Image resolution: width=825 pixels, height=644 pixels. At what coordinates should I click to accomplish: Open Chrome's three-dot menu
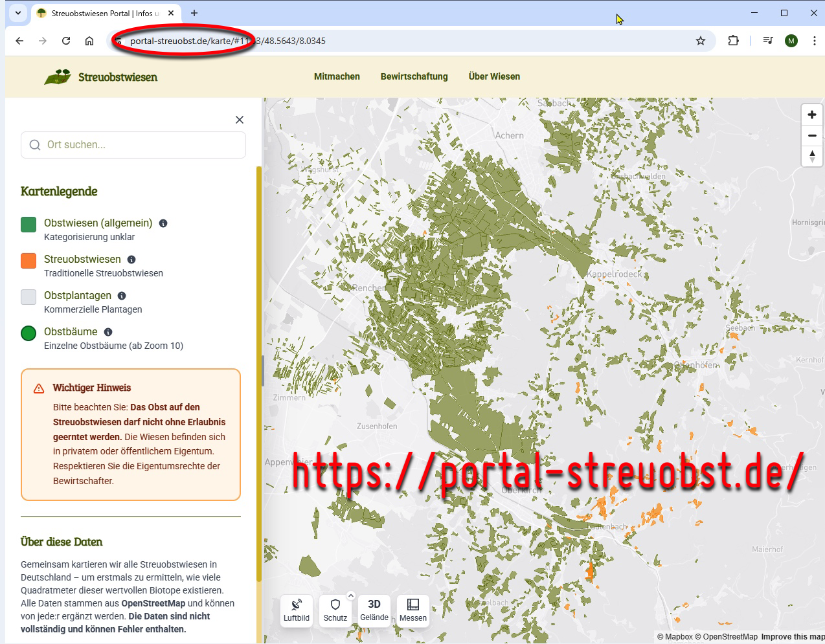coord(814,41)
